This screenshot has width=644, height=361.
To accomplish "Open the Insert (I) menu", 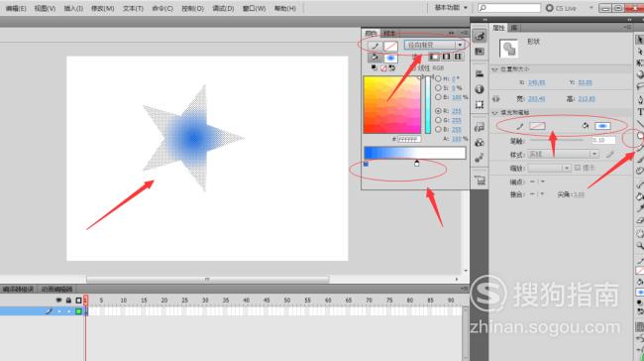I will click(73, 8).
